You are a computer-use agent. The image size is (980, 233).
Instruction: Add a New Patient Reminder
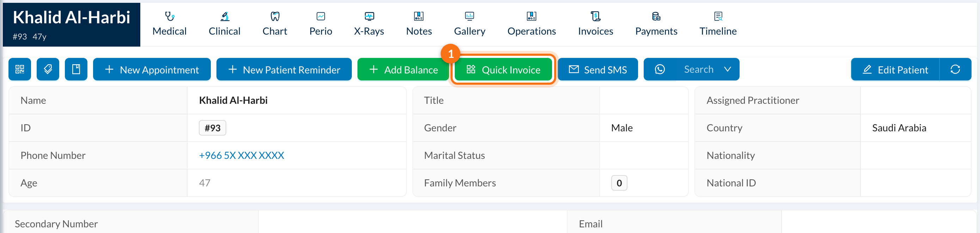(x=284, y=69)
